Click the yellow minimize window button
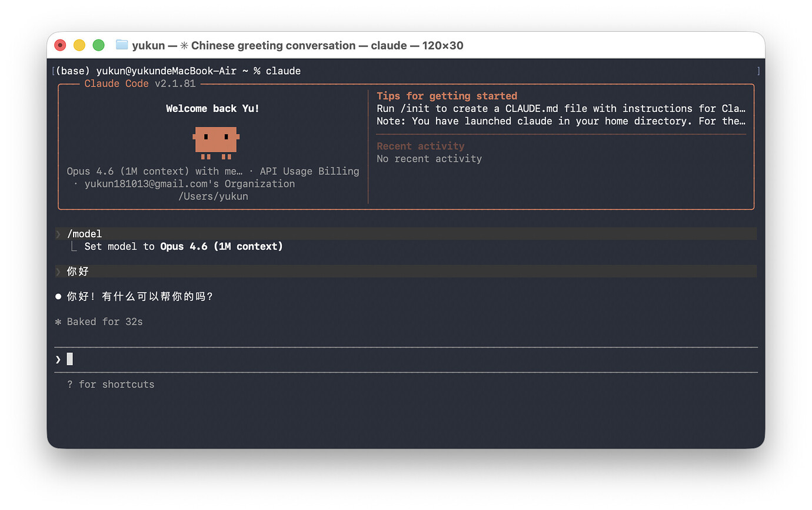This screenshot has height=510, width=812. (x=79, y=45)
